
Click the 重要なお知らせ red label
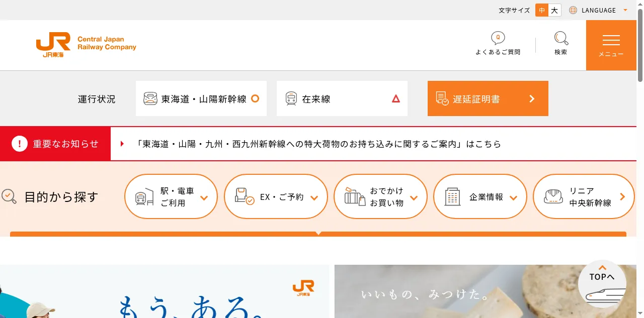click(x=55, y=144)
